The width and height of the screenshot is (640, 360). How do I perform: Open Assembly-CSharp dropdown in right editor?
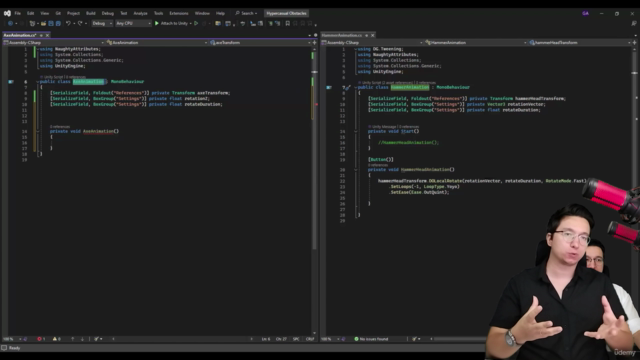point(372,42)
